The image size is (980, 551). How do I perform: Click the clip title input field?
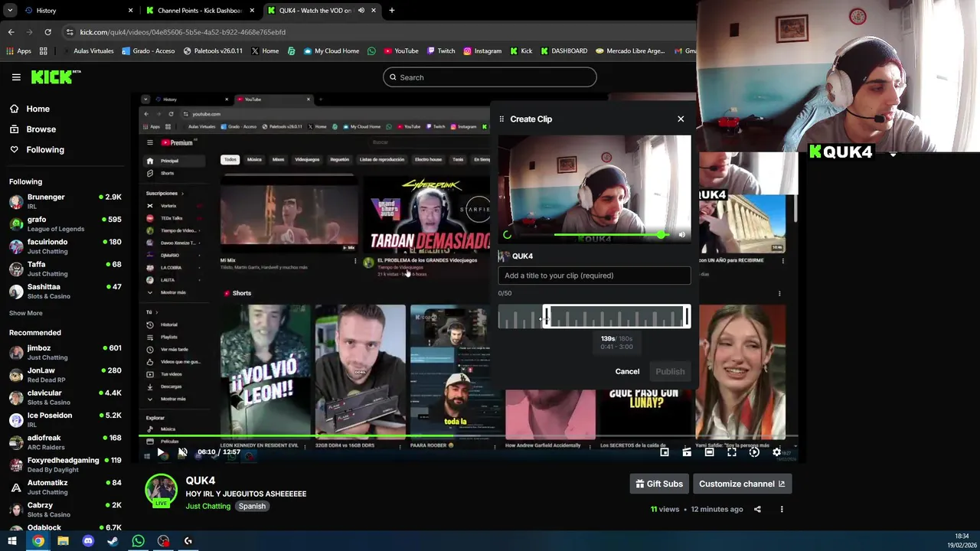click(x=594, y=275)
